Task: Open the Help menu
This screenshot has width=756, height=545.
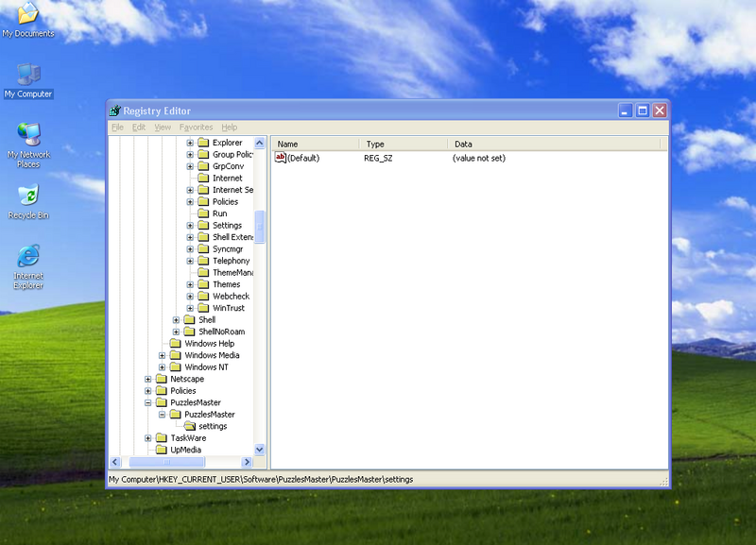Action: click(x=230, y=128)
